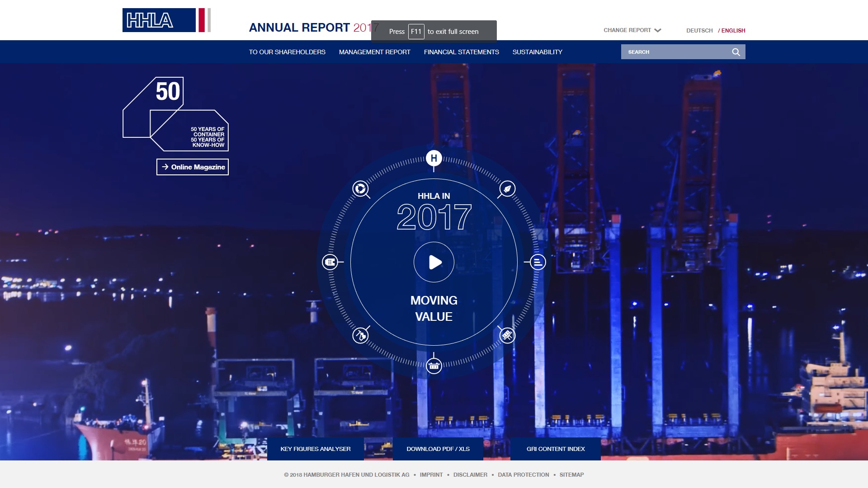Switch language to Deutsch
This screenshot has width=868, height=488.
(x=699, y=31)
